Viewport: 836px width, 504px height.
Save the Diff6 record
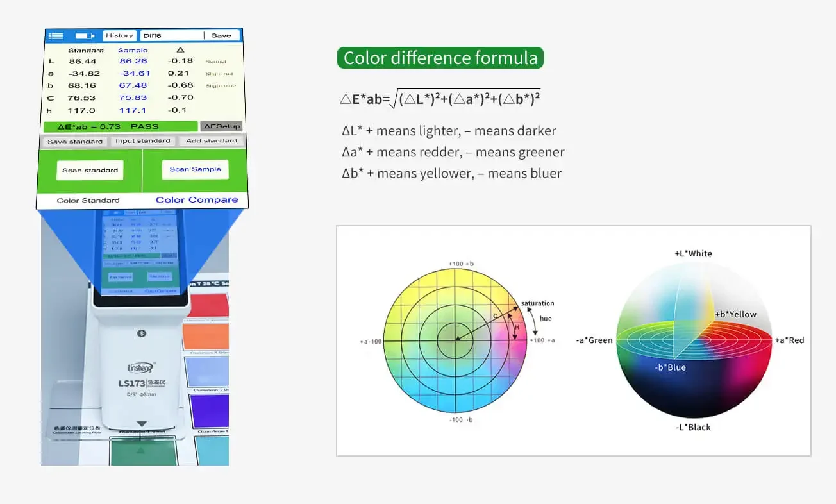[221, 35]
